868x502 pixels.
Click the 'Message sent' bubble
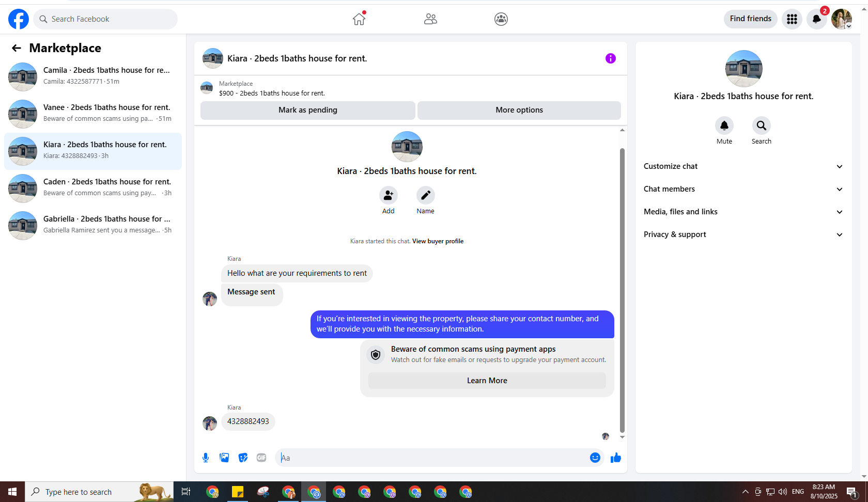pos(252,294)
